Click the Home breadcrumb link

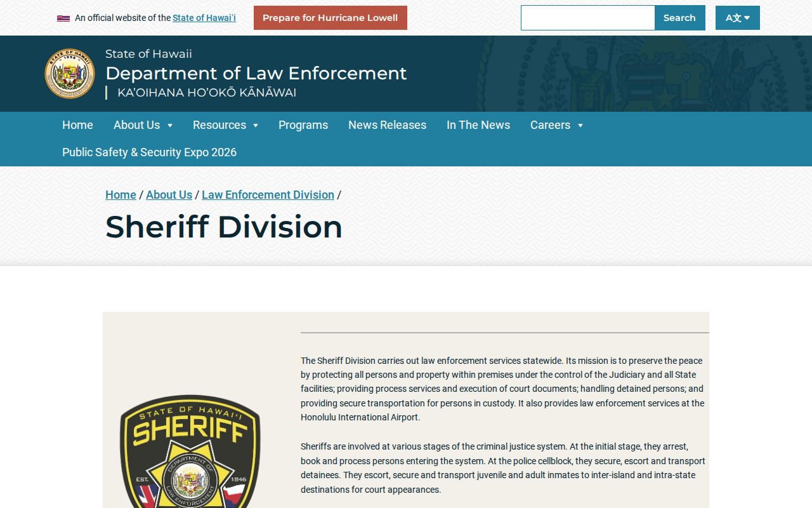121,195
